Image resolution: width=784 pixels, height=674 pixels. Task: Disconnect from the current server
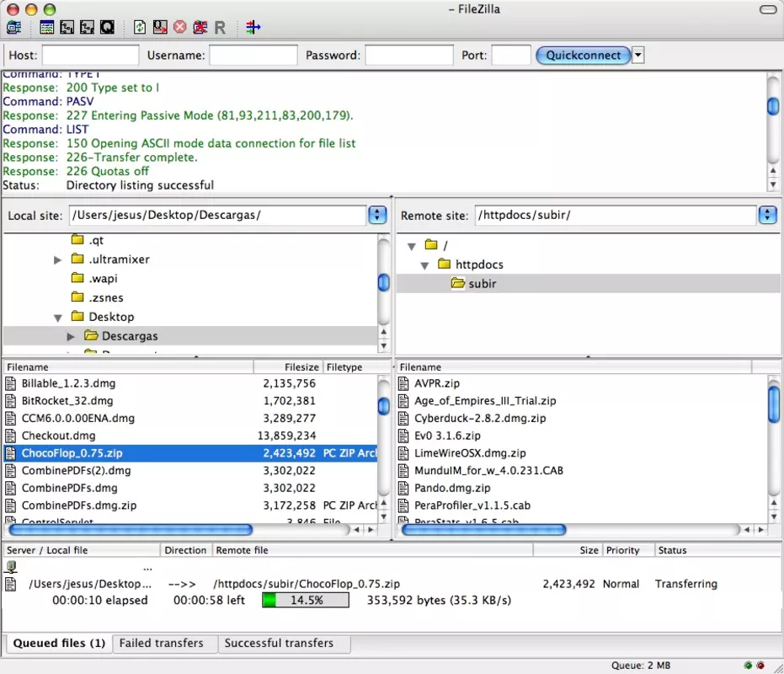200,27
